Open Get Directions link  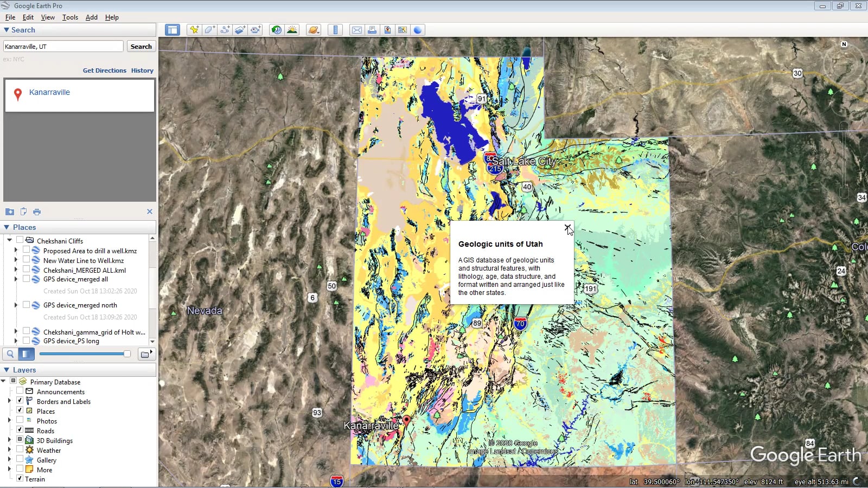click(x=104, y=70)
